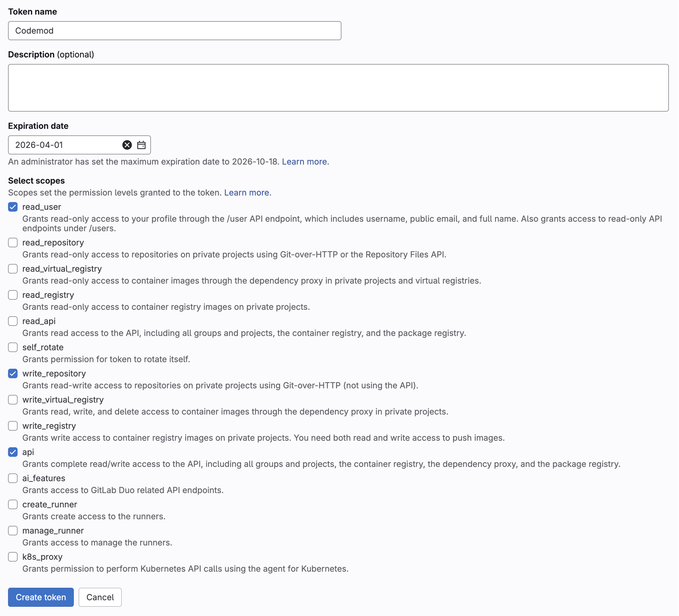Viewport: 679px width, 616px height.
Task: Uncheck the api scope
Action: [13, 452]
